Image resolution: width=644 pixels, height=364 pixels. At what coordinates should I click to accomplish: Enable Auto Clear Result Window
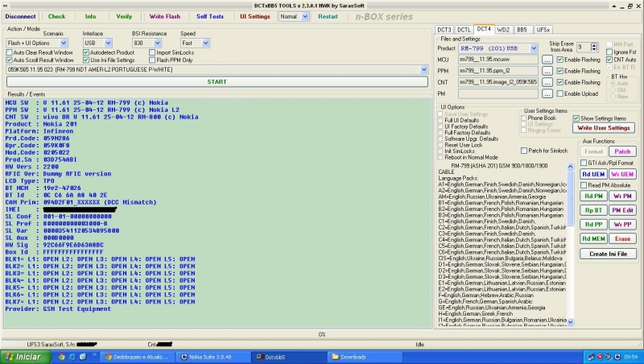coord(10,52)
